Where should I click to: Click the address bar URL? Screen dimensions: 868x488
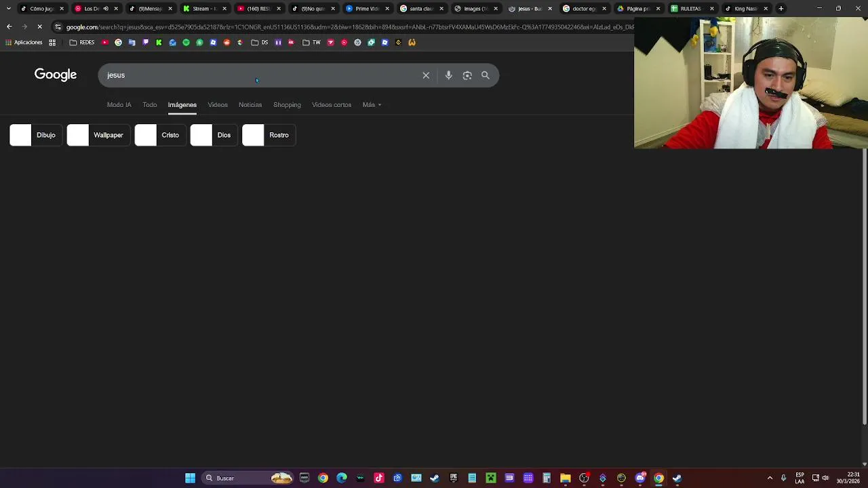point(349,27)
